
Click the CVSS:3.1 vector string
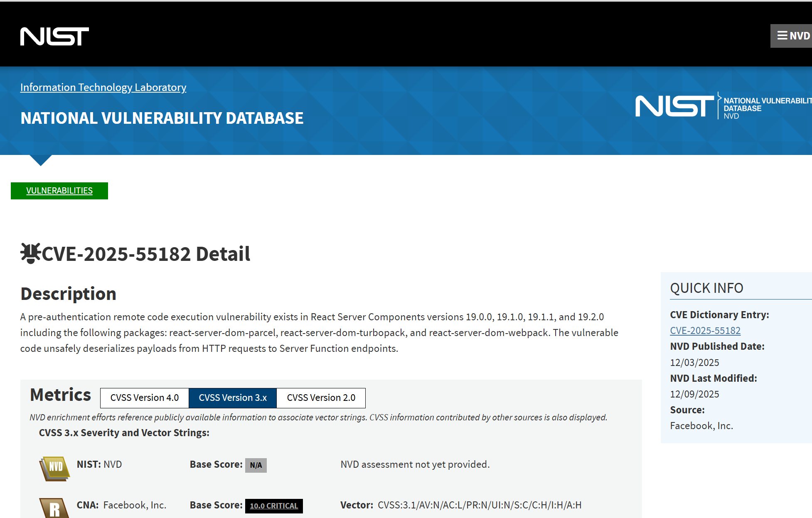point(480,505)
